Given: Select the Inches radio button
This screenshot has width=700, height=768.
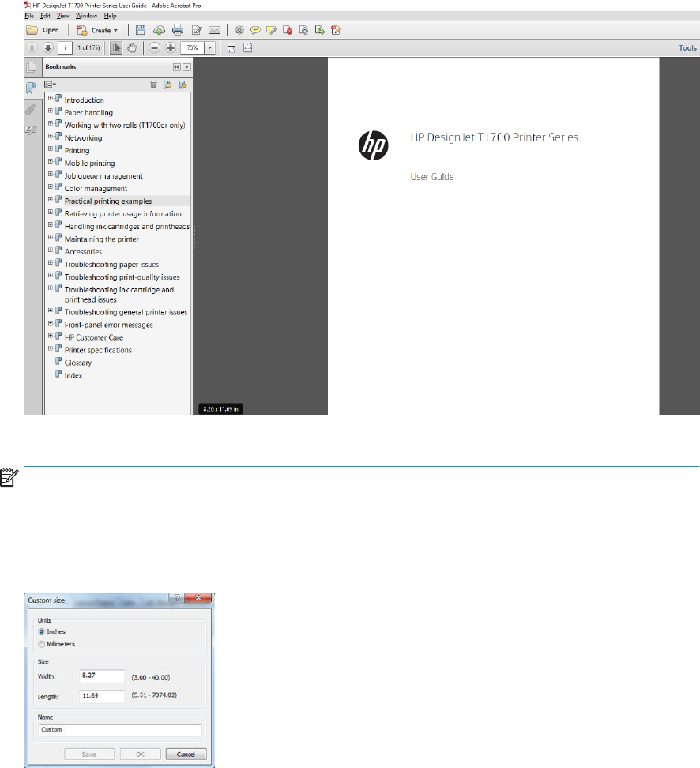Looking at the screenshot, I should [42, 632].
